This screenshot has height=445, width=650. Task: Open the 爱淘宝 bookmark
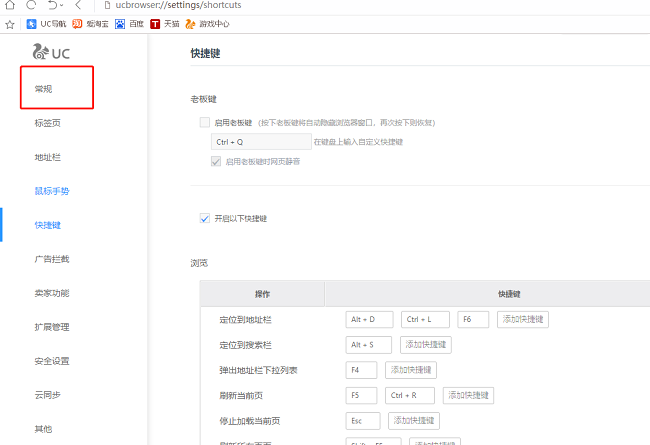[90, 24]
